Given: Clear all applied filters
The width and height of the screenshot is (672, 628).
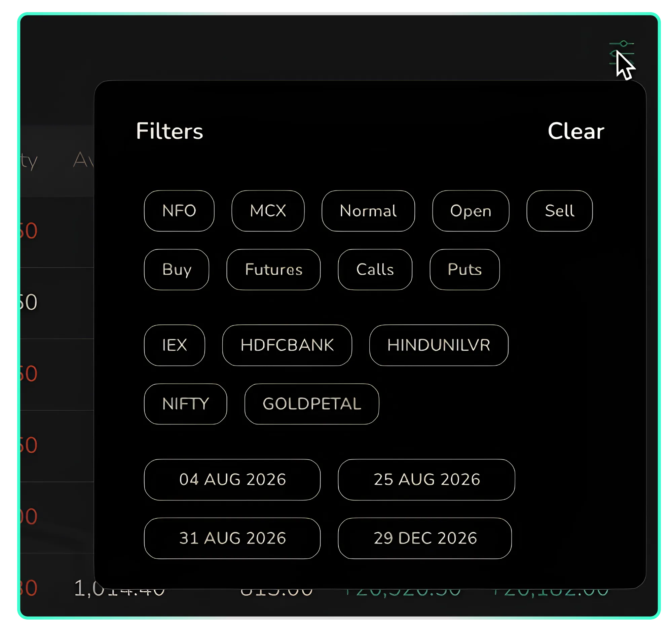Looking at the screenshot, I should coord(576,131).
